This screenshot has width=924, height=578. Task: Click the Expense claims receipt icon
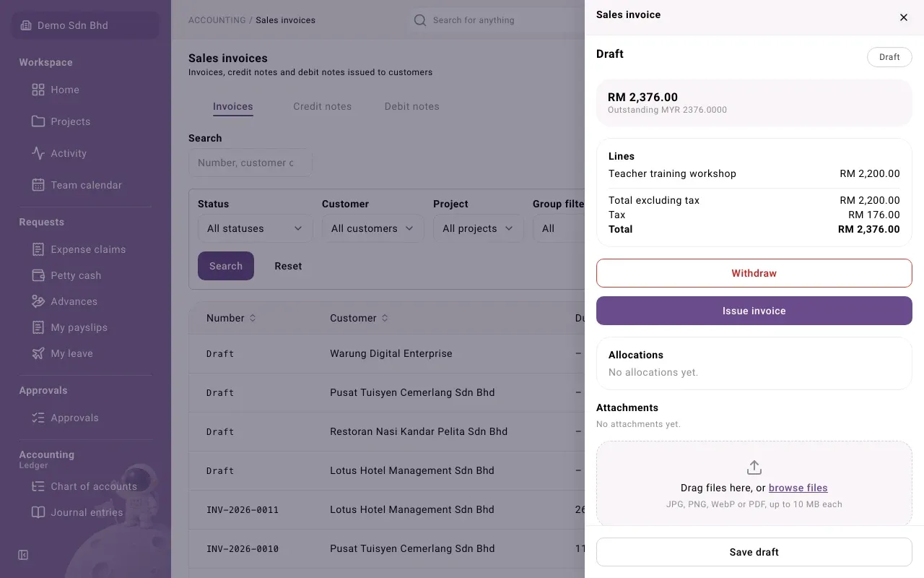[x=38, y=249]
